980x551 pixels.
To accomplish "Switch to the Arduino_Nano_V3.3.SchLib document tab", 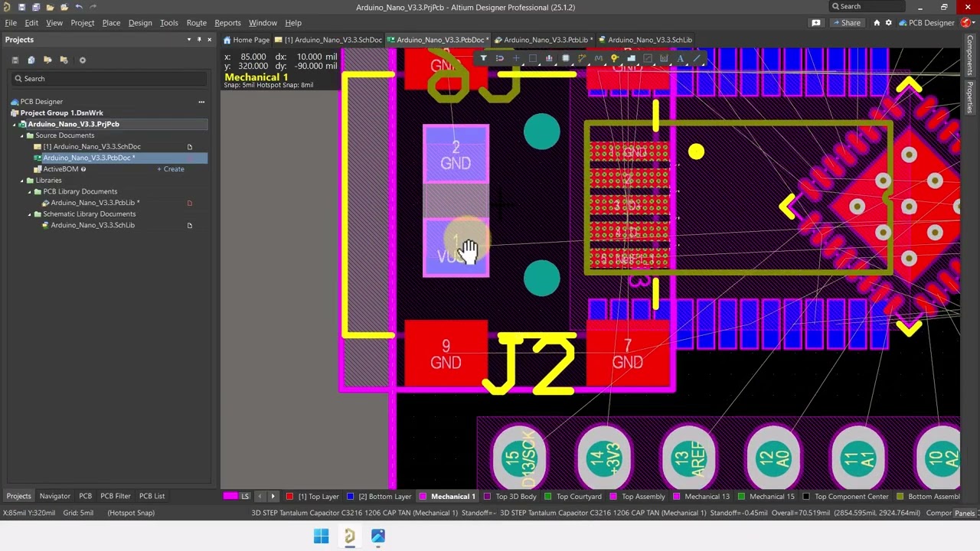I will pos(645,40).
